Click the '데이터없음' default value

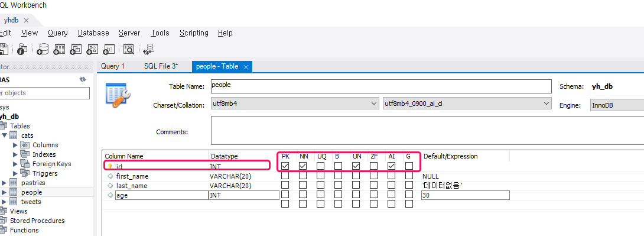coord(443,186)
